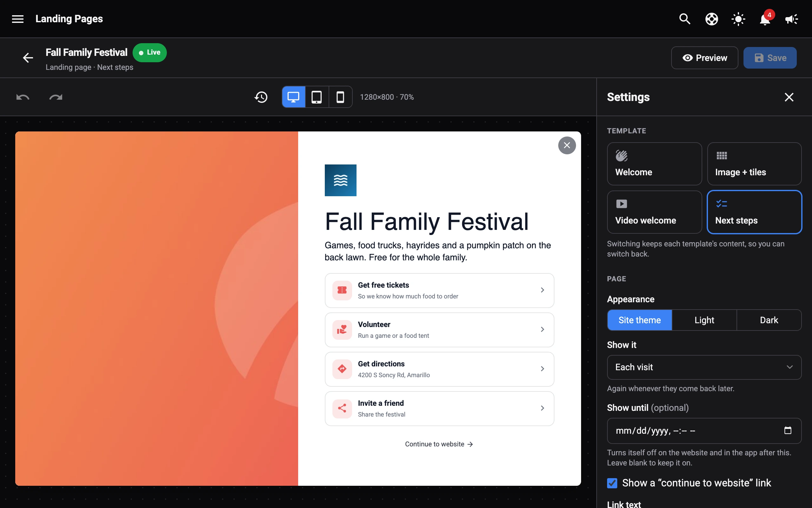
Task: Click the directions diamond icon
Action: [342, 369]
